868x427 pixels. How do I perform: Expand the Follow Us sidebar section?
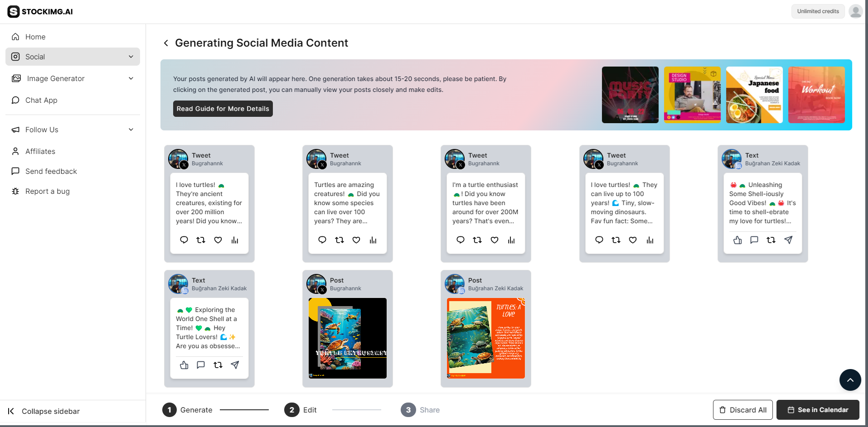click(x=131, y=130)
